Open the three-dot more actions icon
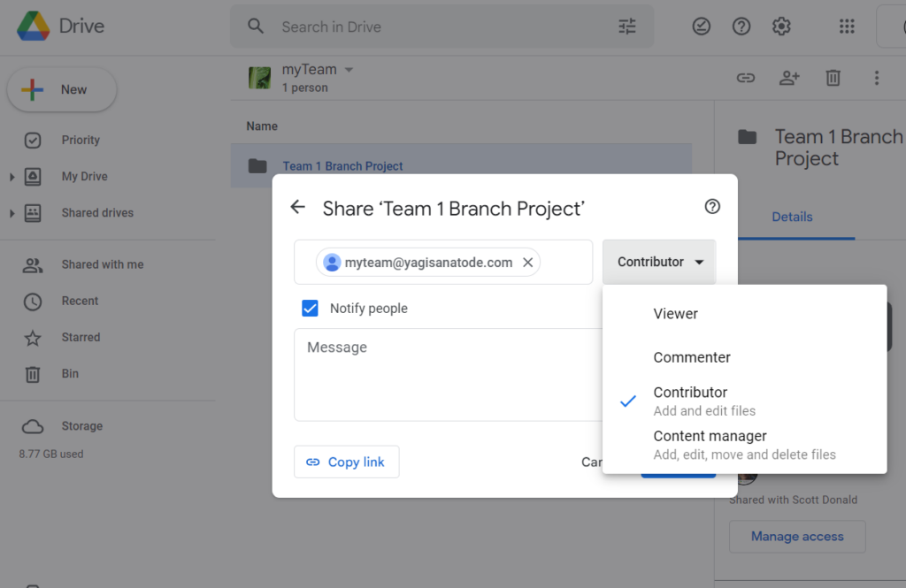This screenshot has width=906, height=588. [877, 78]
